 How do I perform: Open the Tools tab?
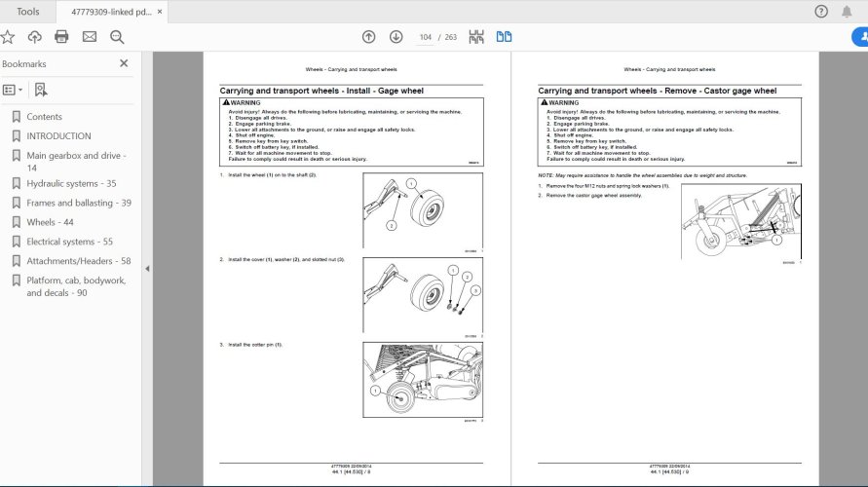point(28,12)
